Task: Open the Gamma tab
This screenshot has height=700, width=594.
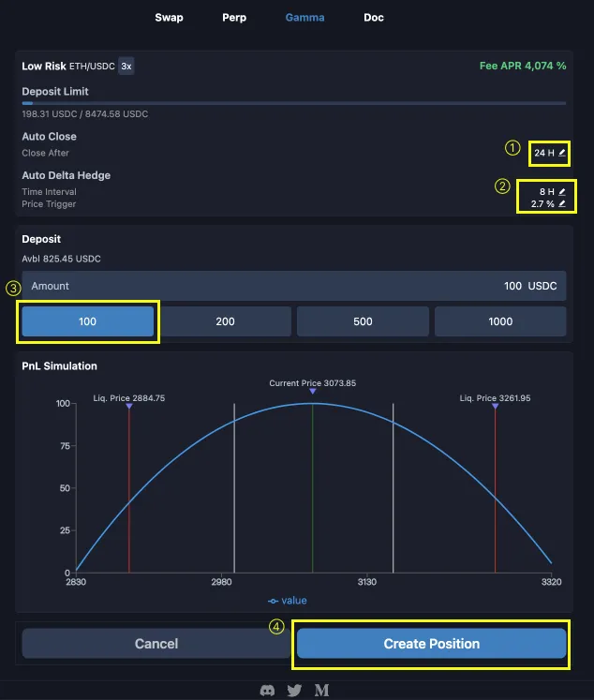Action: [x=304, y=18]
